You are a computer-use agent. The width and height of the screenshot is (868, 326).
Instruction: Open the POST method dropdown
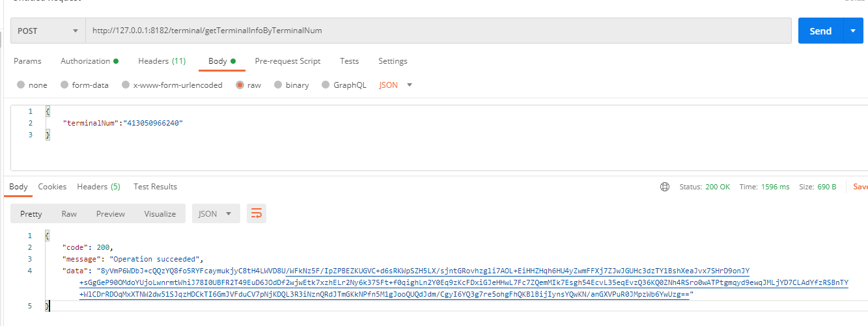48,31
